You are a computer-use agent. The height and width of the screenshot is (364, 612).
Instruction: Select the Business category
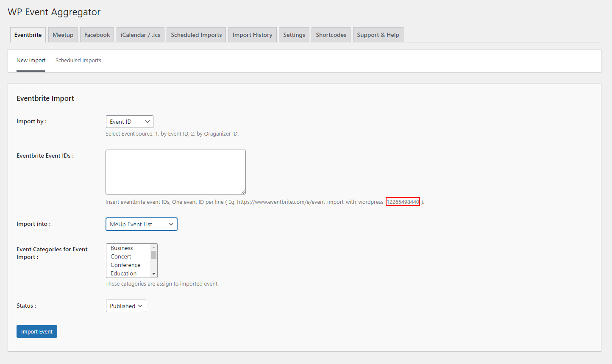tap(122, 248)
